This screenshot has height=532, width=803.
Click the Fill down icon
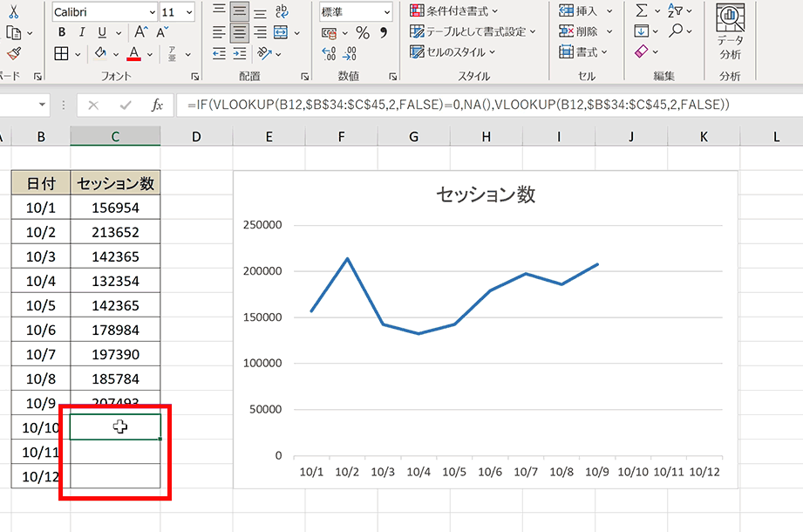pyautogui.click(x=641, y=31)
